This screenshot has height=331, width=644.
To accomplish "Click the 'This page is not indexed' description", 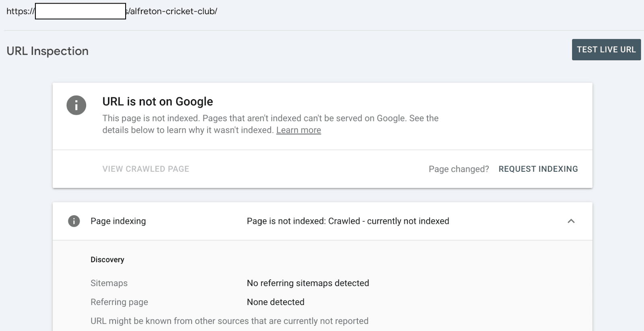I will [270, 119].
